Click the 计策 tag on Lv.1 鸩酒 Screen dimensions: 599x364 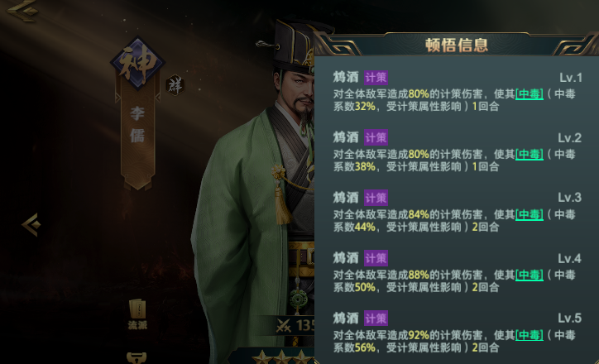376,78
